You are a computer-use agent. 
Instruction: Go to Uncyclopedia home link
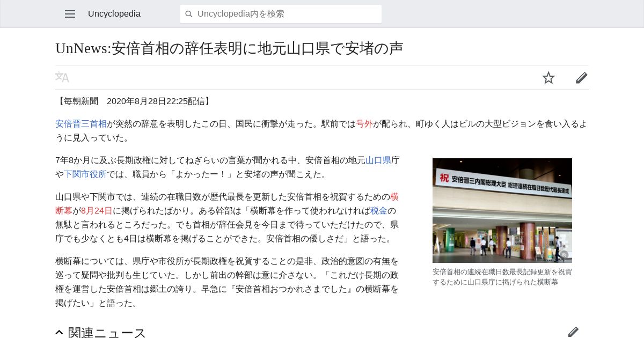pyautogui.click(x=114, y=14)
